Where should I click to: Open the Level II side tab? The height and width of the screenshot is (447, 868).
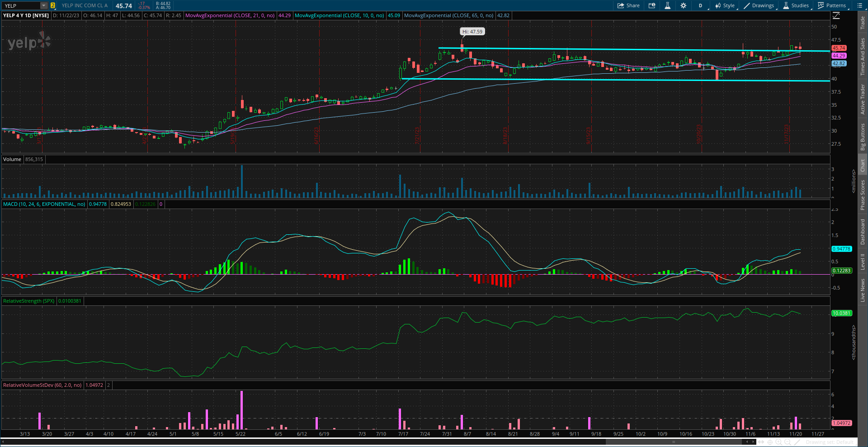[863, 262]
